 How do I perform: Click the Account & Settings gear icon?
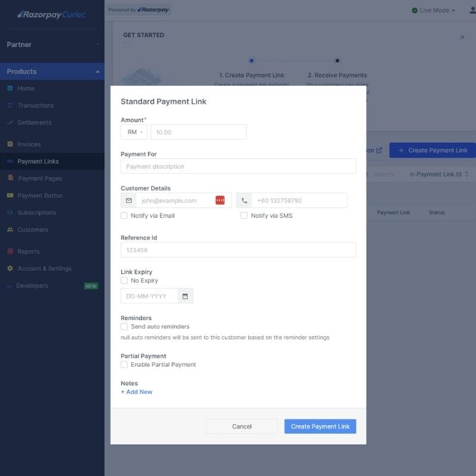(x=10, y=268)
